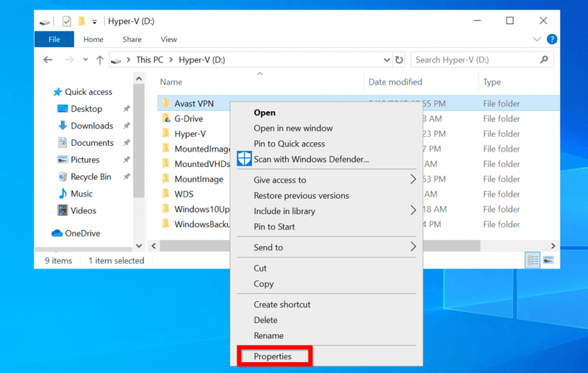The width and height of the screenshot is (588, 373).
Task: Click the Forward navigation arrow
Action: [x=69, y=60]
